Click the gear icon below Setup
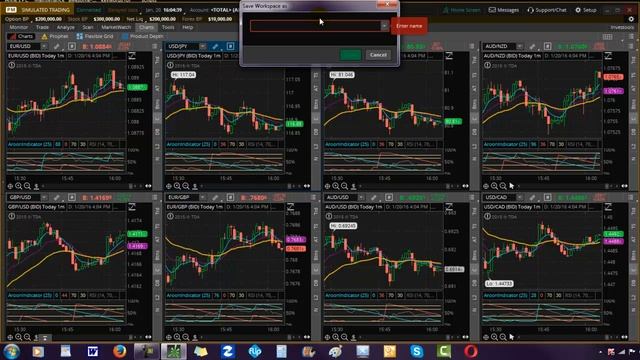This screenshot has height=360, width=640. click(x=631, y=19)
